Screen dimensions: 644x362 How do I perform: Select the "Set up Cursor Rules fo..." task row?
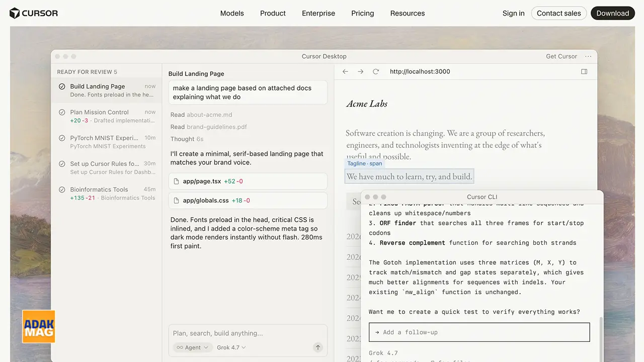(x=106, y=167)
